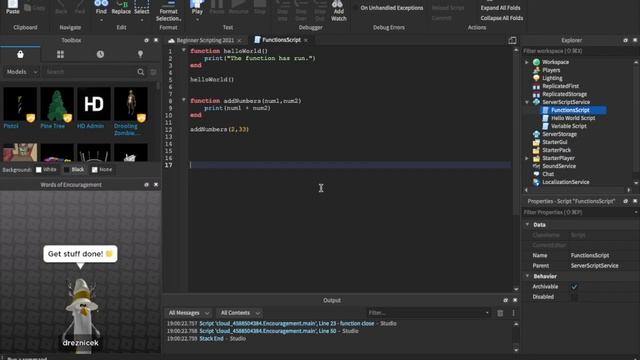The width and height of the screenshot is (640, 360).
Task: Close the FunctionsScript tab
Action: click(306, 40)
